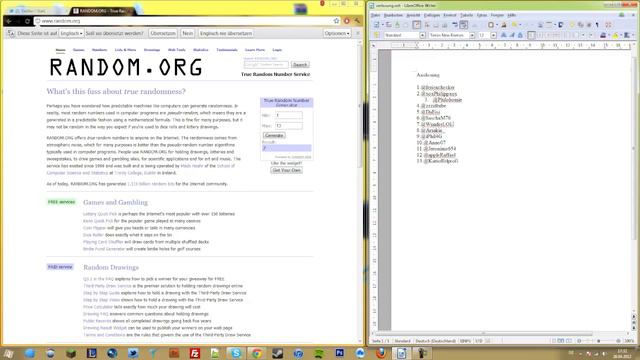Viewport: 640px width, 360px height.
Task: Click the Übersetzen button
Action: pyautogui.click(x=163, y=33)
